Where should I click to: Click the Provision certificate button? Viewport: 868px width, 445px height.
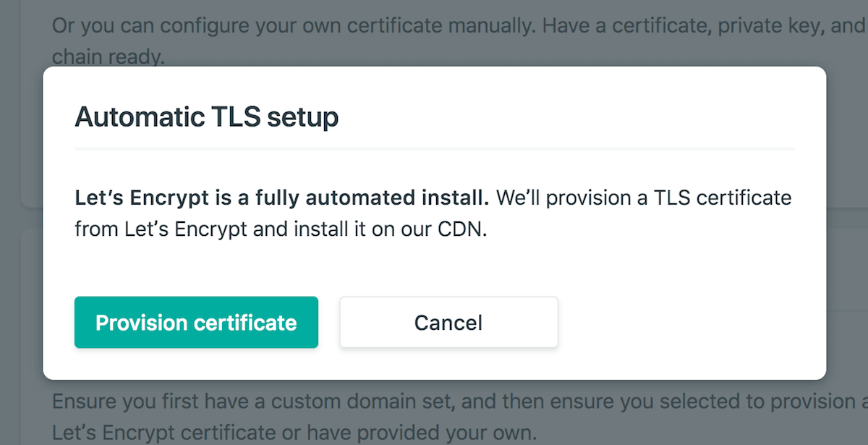[196, 323]
